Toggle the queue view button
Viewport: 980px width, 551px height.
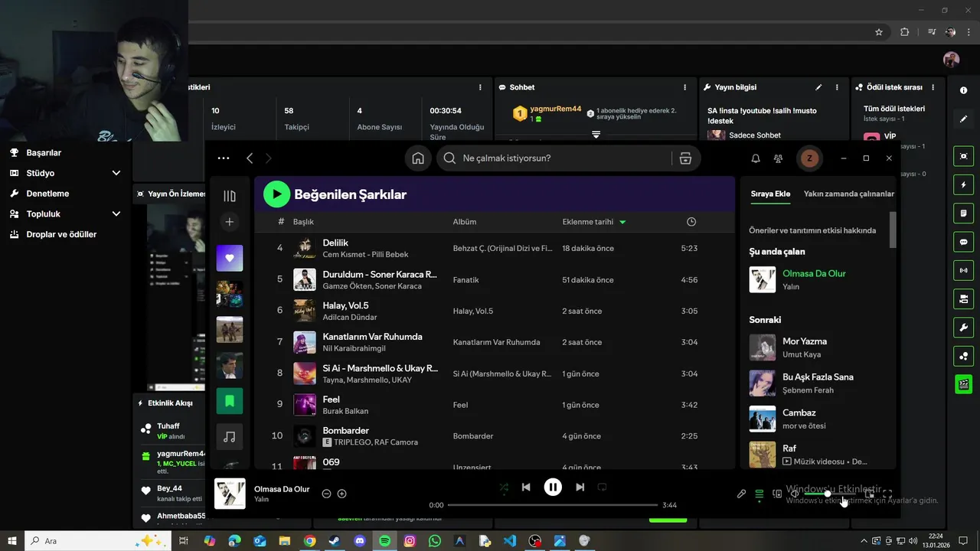tap(759, 494)
